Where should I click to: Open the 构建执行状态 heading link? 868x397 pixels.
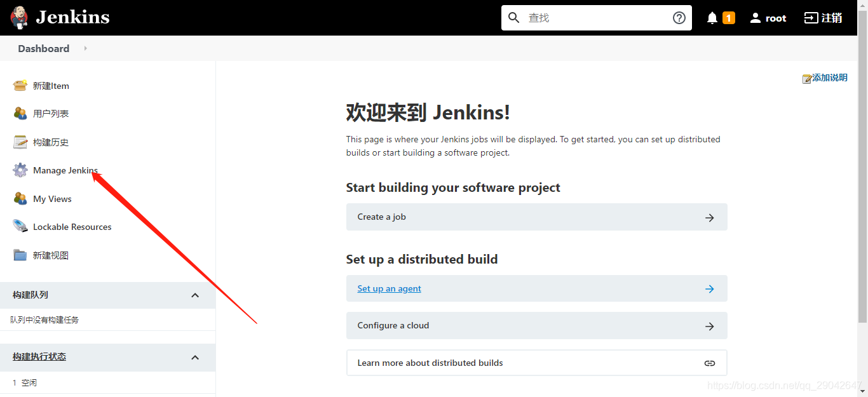click(x=39, y=356)
